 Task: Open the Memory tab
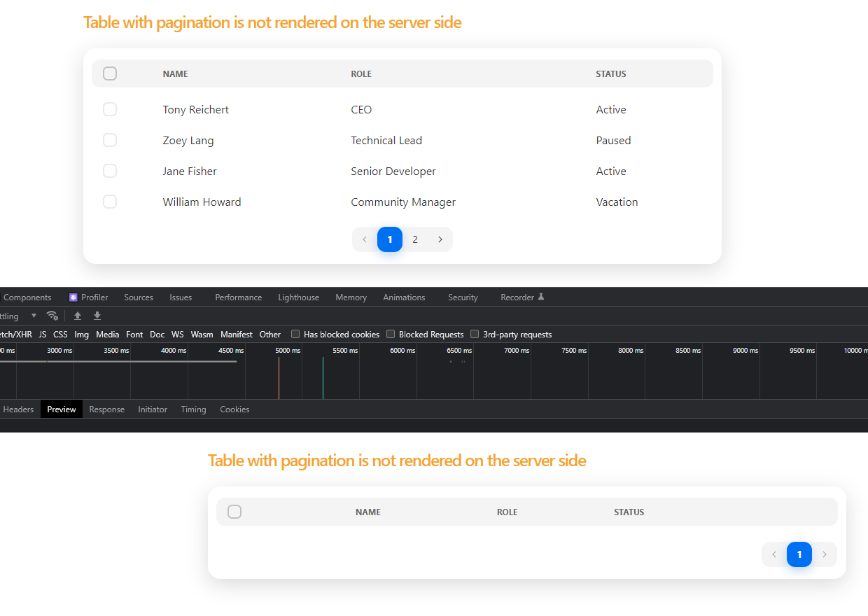351,297
